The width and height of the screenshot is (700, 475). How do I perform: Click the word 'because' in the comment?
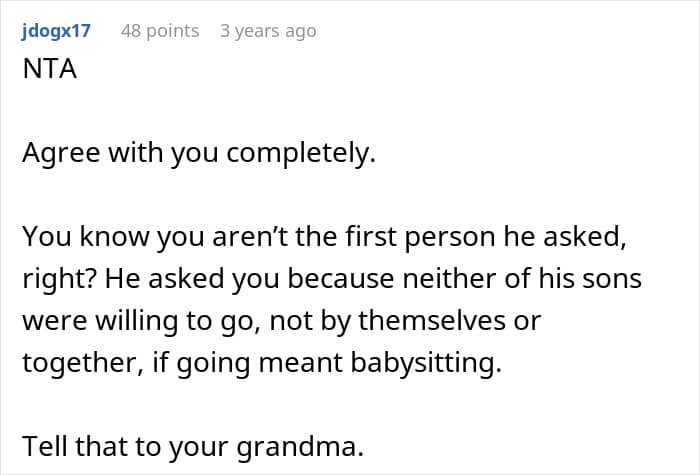pos(341,278)
